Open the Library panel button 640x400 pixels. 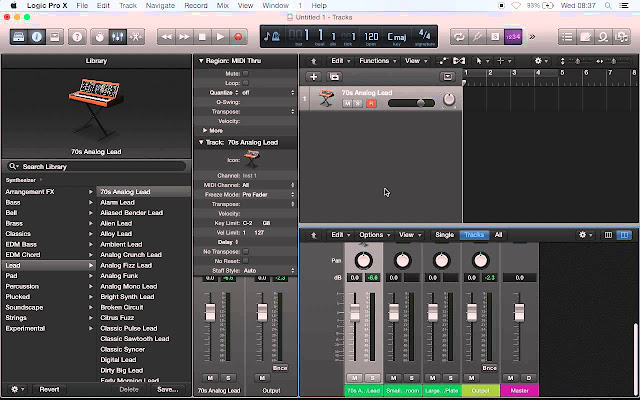(x=19, y=37)
